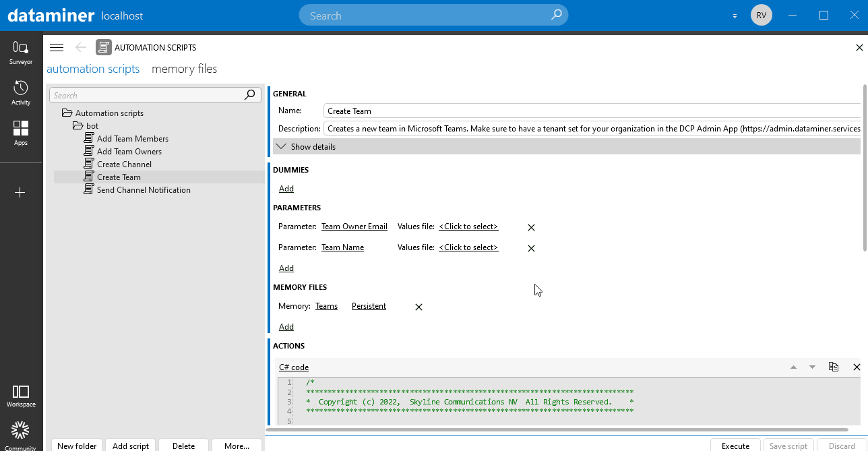The image size is (868, 451).
Task: Remove the Team Owner Email parameter
Action: (531, 227)
